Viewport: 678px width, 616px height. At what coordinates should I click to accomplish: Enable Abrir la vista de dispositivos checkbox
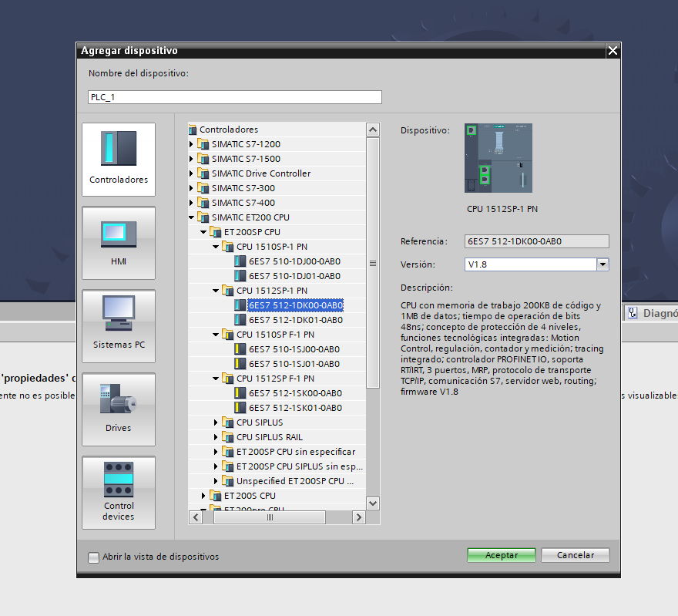pyautogui.click(x=93, y=557)
